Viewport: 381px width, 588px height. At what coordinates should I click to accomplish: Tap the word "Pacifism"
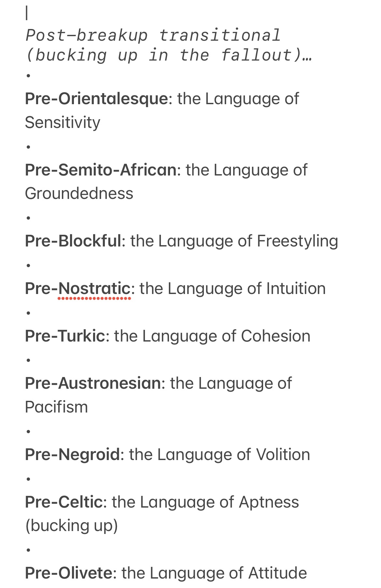click(56, 407)
